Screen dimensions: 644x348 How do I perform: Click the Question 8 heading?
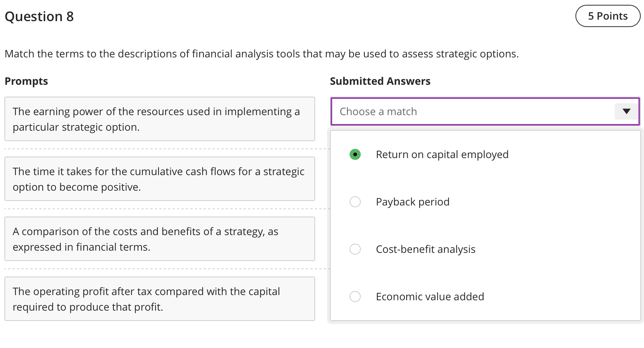point(39,17)
